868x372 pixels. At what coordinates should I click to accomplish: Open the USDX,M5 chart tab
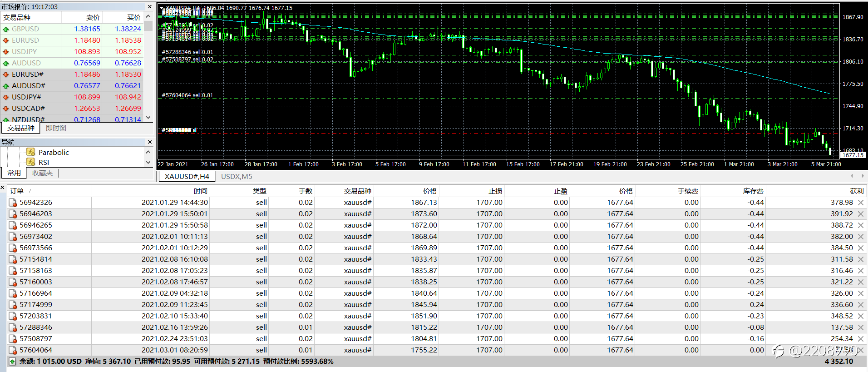tap(237, 176)
